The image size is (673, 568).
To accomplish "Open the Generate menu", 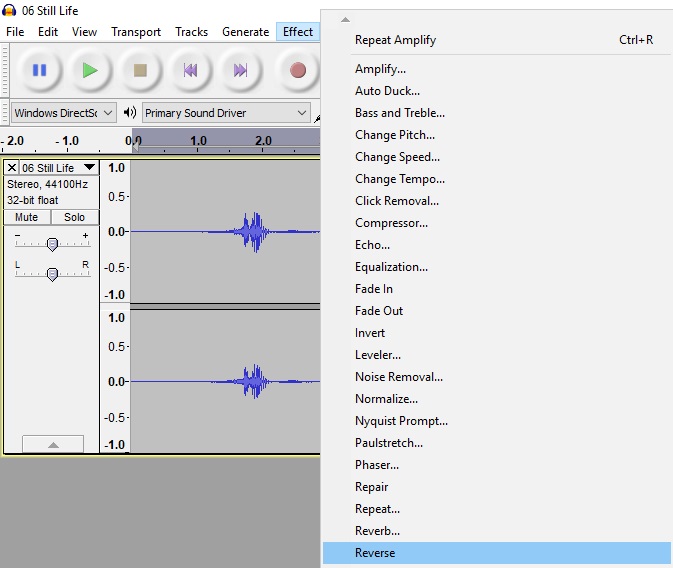I will tap(245, 32).
